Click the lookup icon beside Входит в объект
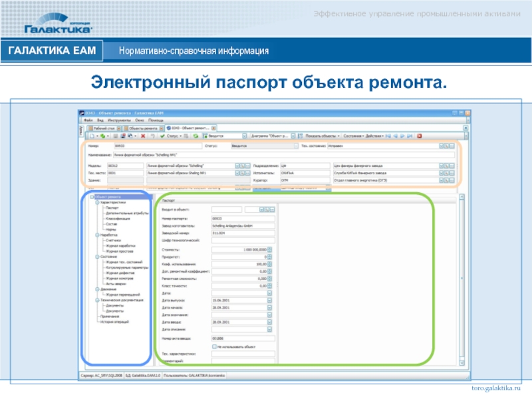Viewport: 532px width, 399px height. tap(265, 209)
